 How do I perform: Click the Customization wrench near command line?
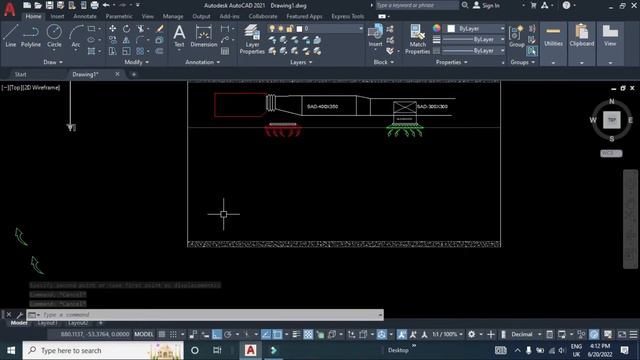pos(19,315)
